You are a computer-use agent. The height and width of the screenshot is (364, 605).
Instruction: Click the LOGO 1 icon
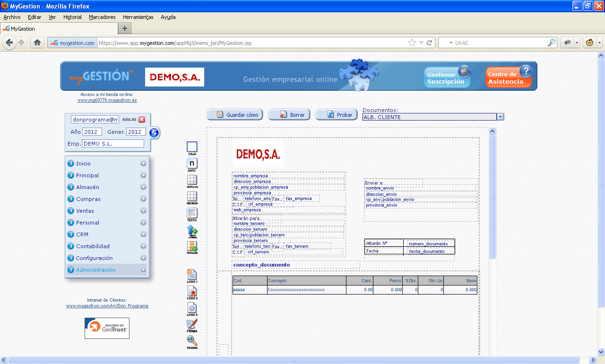[x=192, y=276]
